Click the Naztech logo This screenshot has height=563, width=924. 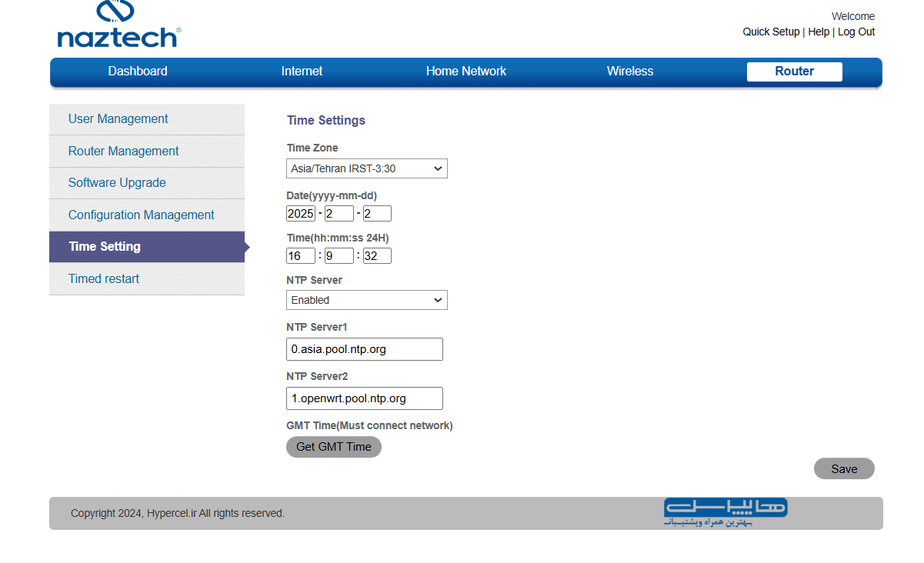[x=118, y=25]
